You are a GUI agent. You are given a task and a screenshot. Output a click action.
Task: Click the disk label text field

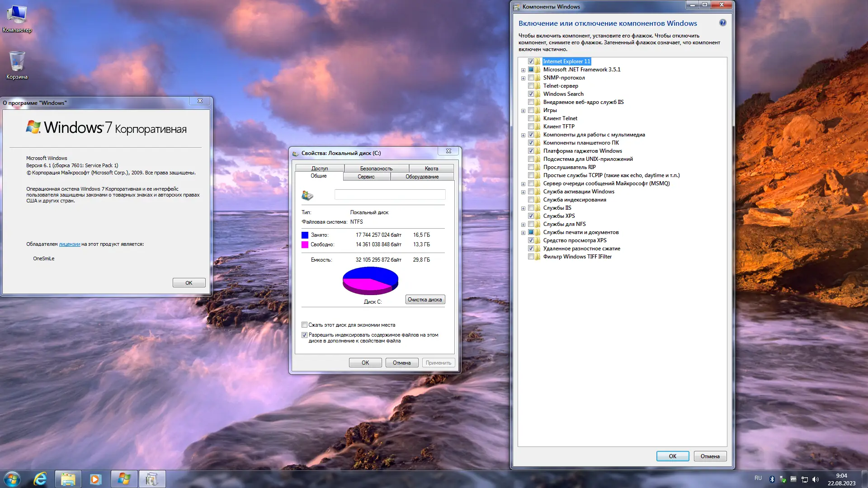point(390,195)
